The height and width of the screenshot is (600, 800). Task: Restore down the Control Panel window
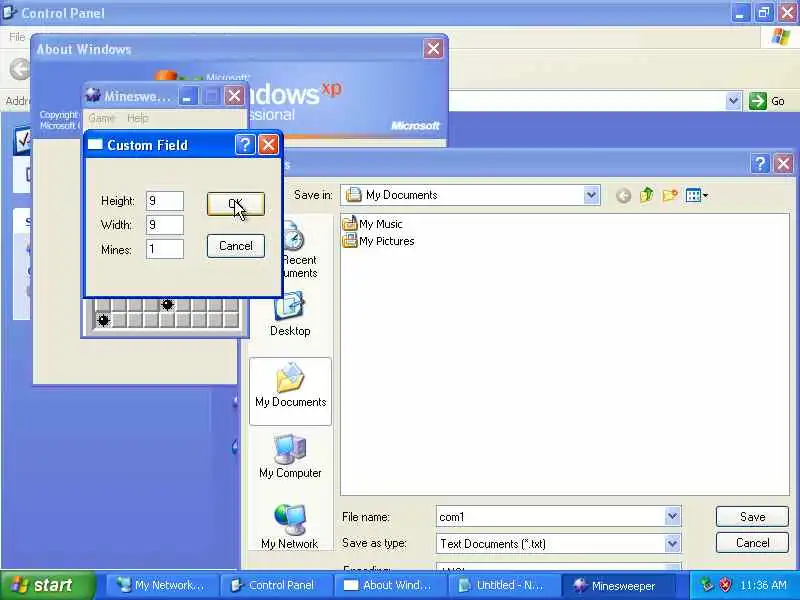764,13
